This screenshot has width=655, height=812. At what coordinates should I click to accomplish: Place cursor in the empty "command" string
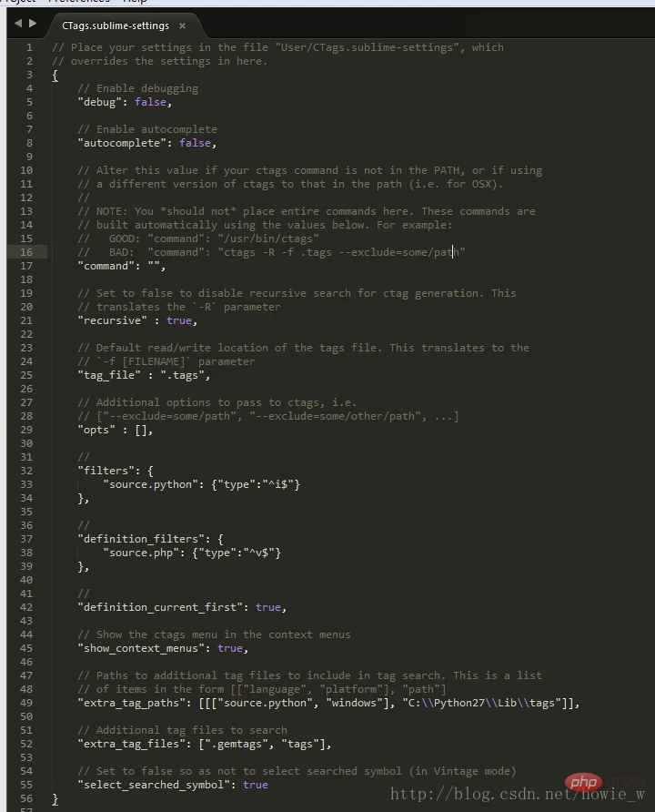[x=154, y=266]
